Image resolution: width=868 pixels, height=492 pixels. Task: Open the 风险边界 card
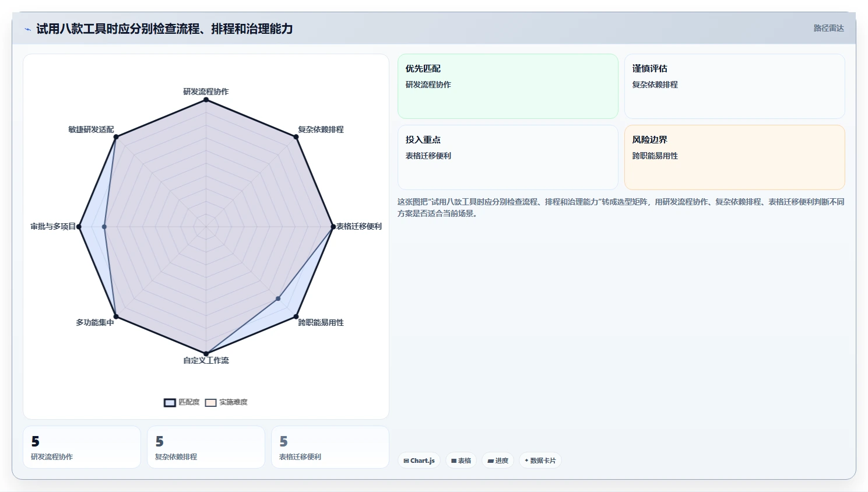click(x=735, y=157)
